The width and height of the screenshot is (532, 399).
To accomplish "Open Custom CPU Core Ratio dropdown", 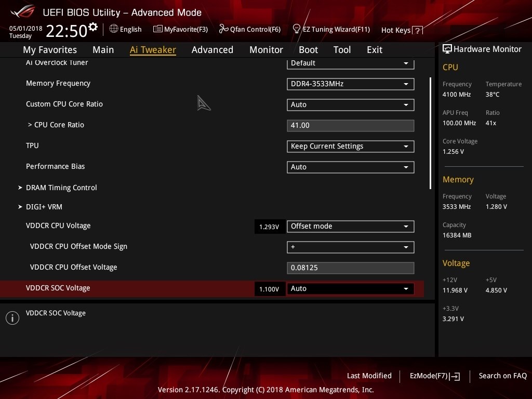I will coord(351,105).
